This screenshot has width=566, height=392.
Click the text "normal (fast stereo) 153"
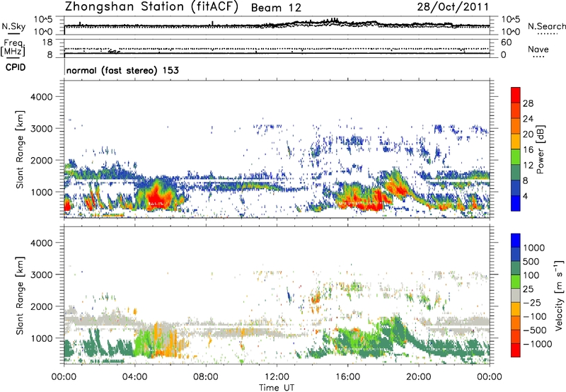pos(122,70)
